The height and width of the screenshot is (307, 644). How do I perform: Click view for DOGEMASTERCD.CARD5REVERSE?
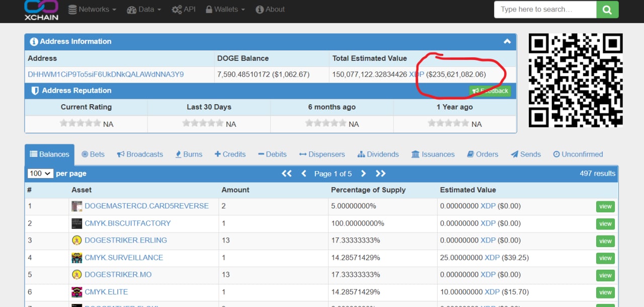pos(605,206)
